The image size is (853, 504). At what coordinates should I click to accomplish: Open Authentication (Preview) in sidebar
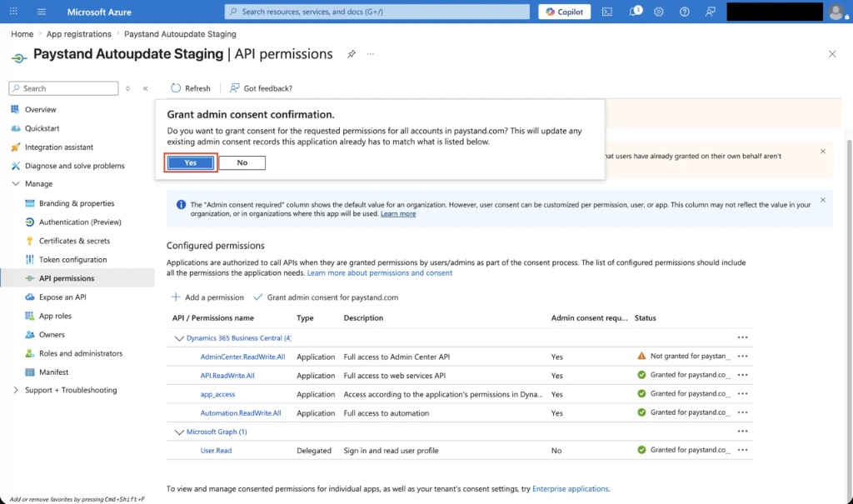[x=80, y=222]
